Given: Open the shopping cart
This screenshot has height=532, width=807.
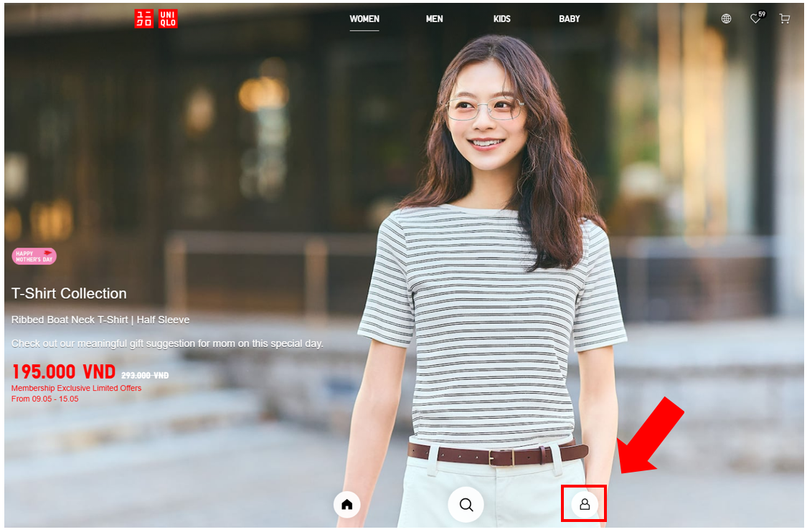Looking at the screenshot, I should coord(785,19).
